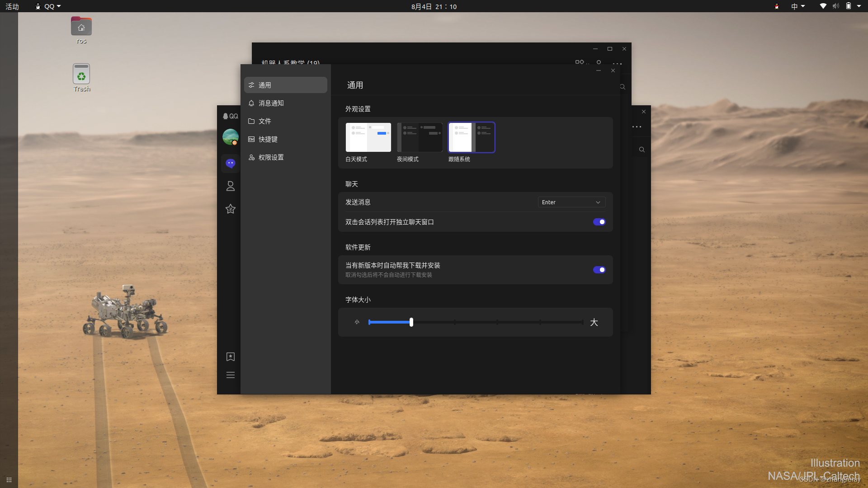
Task: Toggle double-click opens separate chat window
Action: [x=599, y=222]
